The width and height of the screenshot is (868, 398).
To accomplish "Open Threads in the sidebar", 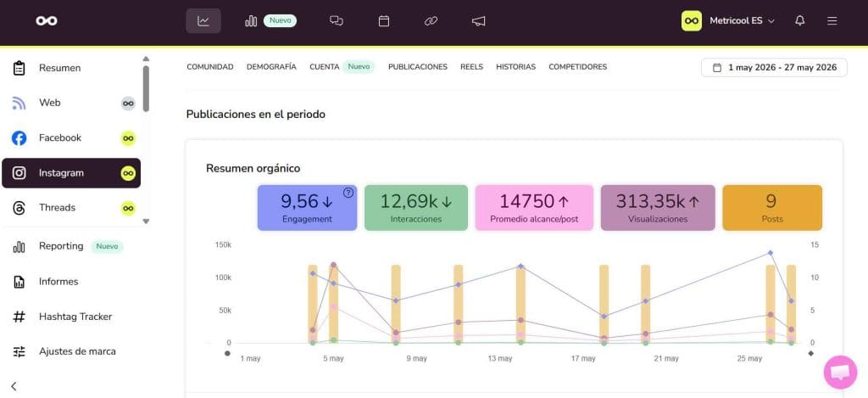I will 71,208.
